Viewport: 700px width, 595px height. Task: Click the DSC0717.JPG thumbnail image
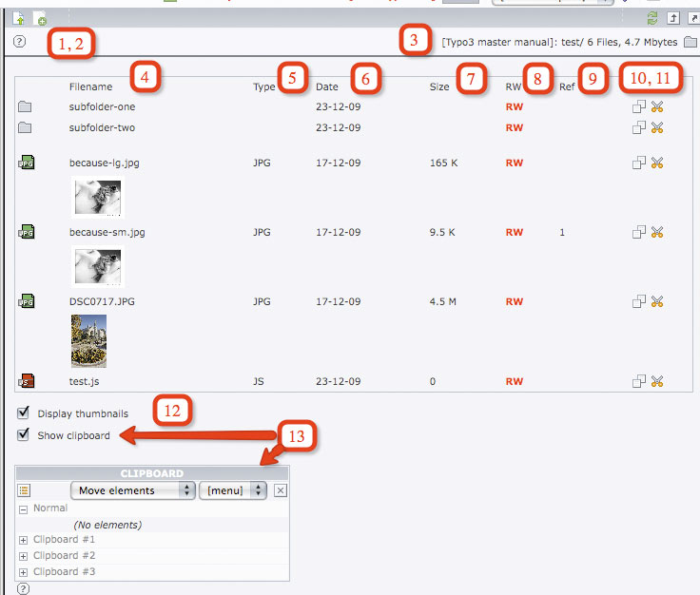[x=88, y=340]
